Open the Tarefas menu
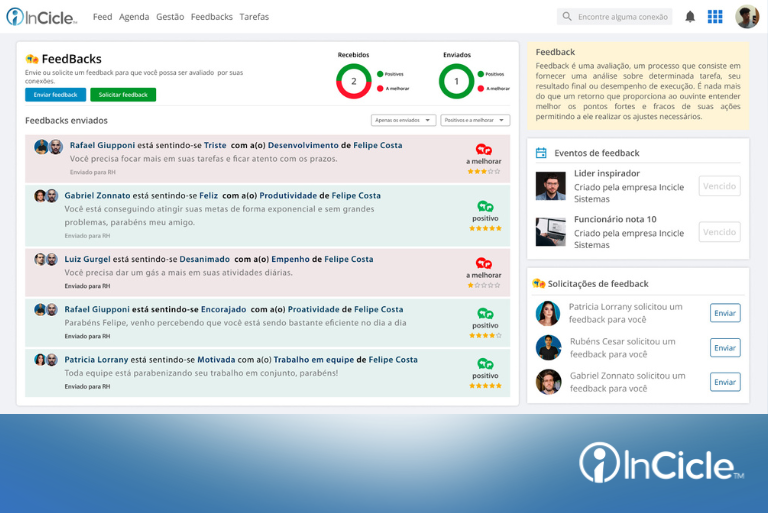This screenshot has height=513, width=768. point(254,17)
